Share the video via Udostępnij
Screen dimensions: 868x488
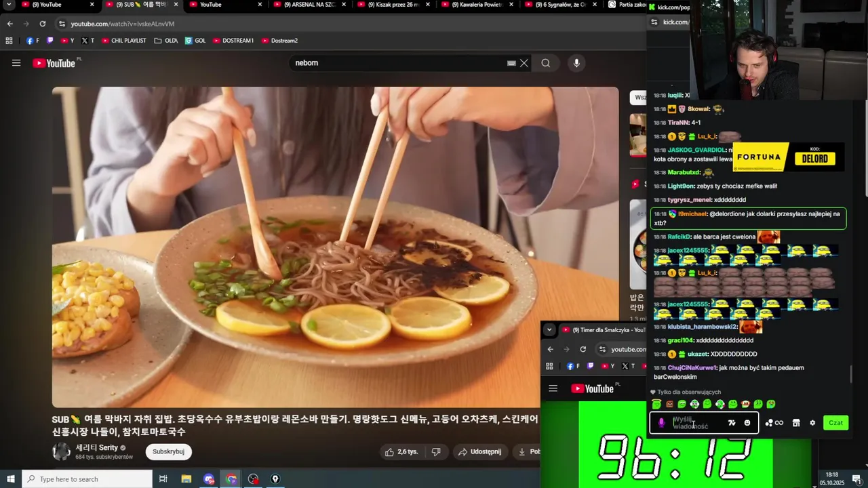pyautogui.click(x=479, y=451)
